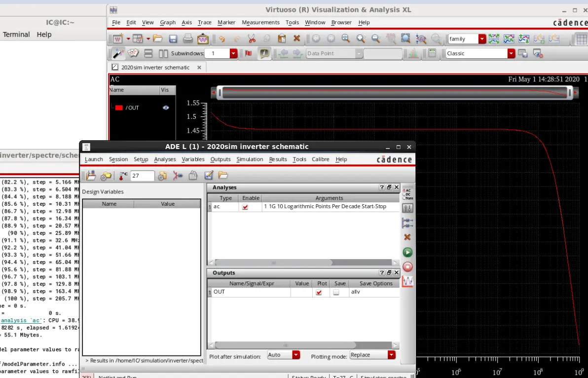The image size is (588, 378).
Task: Click the Analyses panel float button
Action: (389, 188)
